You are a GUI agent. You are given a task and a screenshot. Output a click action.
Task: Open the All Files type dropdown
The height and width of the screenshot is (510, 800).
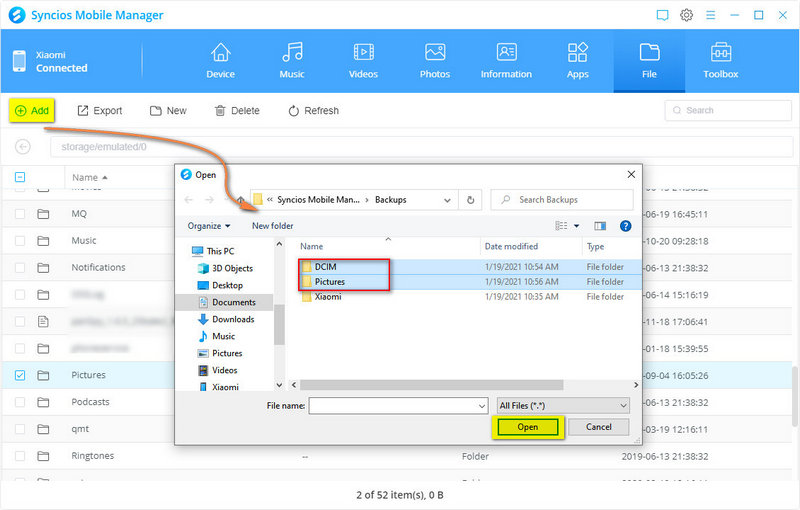[563, 406]
